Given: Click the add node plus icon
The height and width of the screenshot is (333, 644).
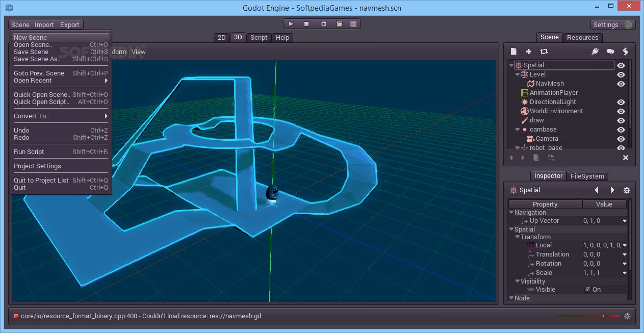Looking at the screenshot, I should click(529, 52).
